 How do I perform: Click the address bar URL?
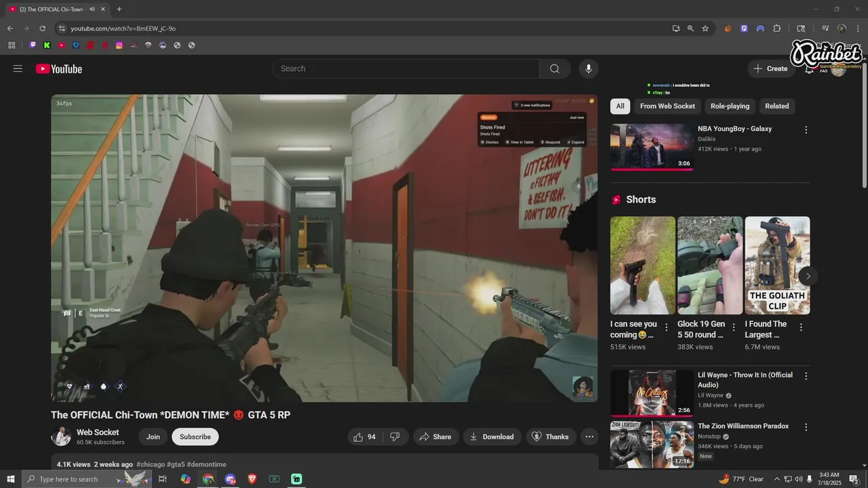point(123,28)
